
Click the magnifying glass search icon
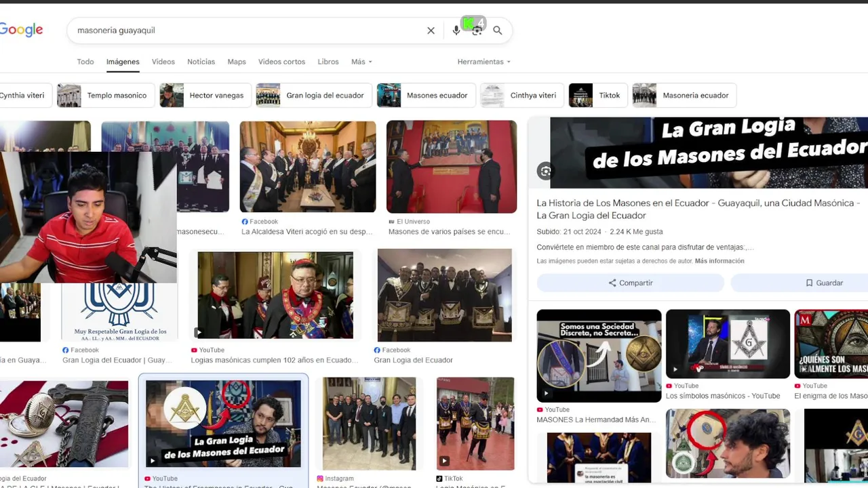(x=498, y=30)
